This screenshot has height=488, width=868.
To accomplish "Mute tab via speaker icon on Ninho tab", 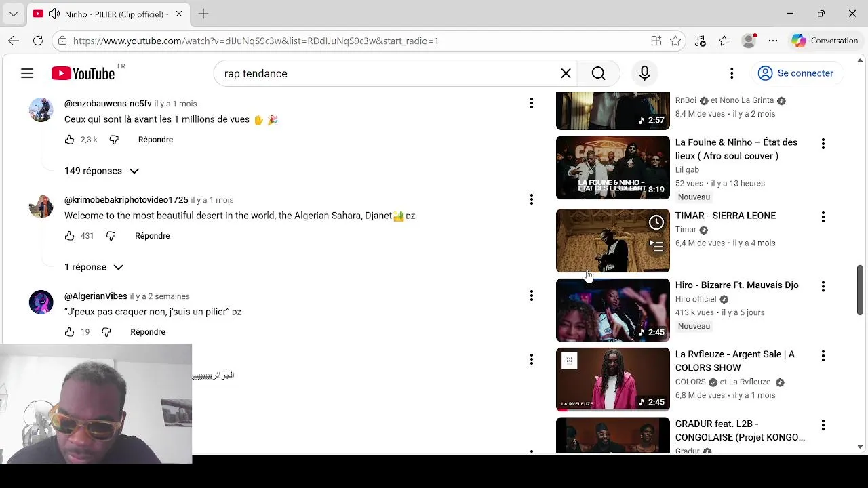I will [x=54, y=14].
